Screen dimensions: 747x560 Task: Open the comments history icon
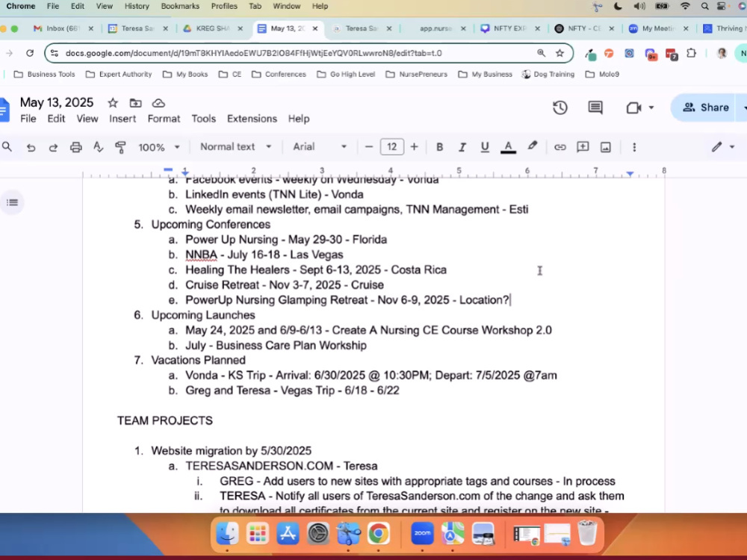595,108
